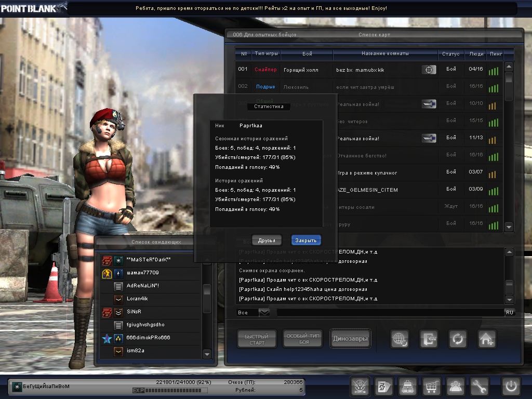The height and width of the screenshot is (399, 532).
Task: Click the create room house icon
Action: pos(487,339)
